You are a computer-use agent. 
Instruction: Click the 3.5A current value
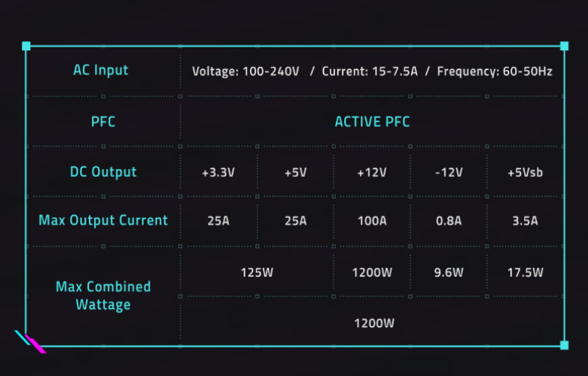(x=525, y=221)
